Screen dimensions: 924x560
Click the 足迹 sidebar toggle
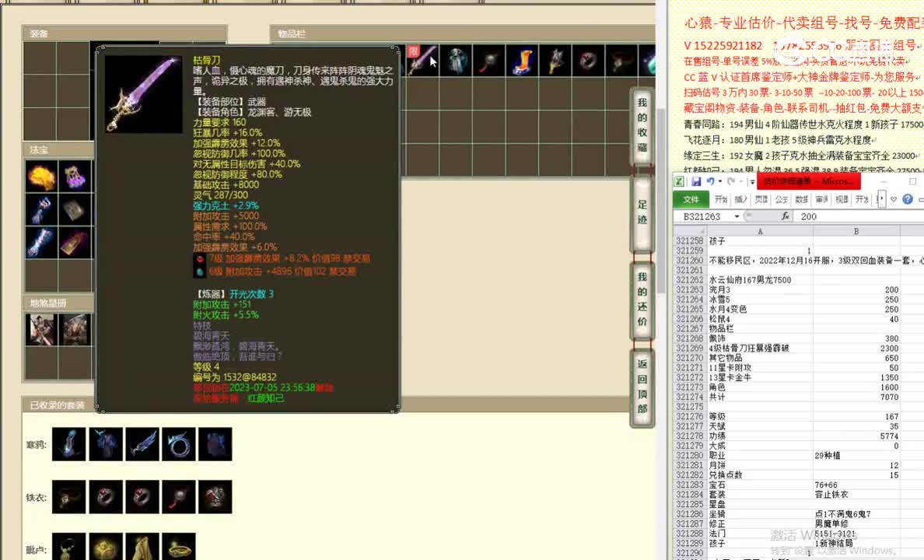pyautogui.click(x=641, y=205)
